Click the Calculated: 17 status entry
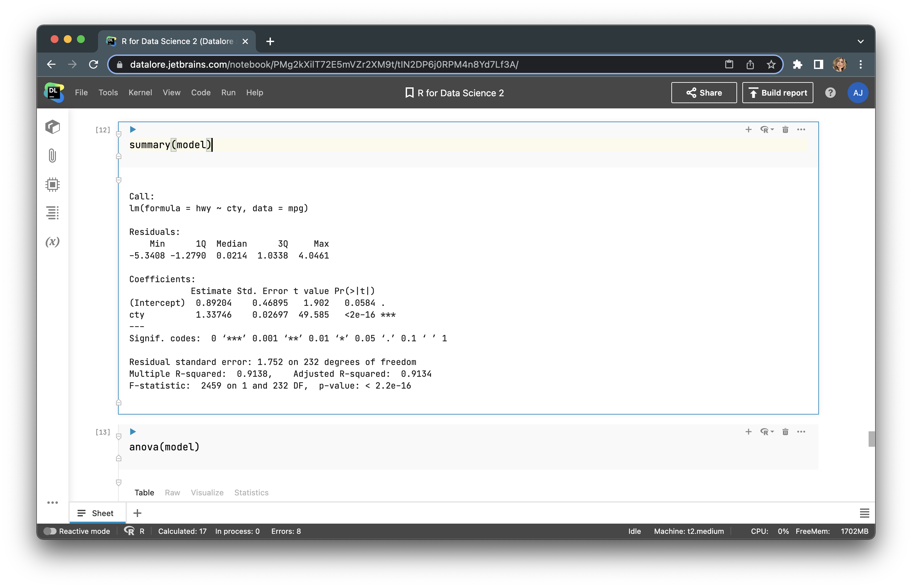This screenshot has width=912, height=588. (x=182, y=531)
